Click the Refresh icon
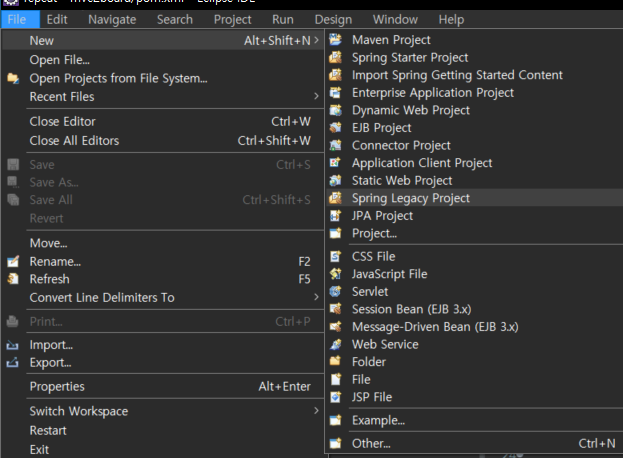 pyautogui.click(x=13, y=279)
